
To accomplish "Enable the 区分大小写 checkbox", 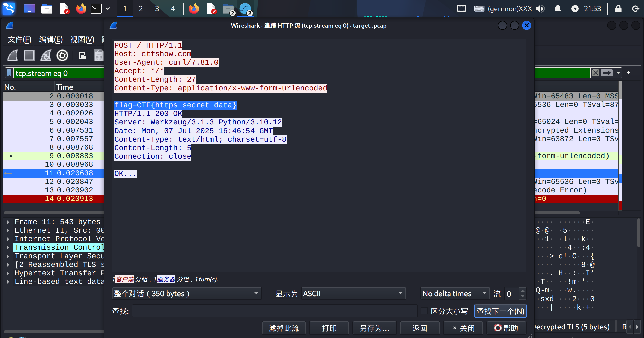I will pyautogui.click(x=424, y=311).
